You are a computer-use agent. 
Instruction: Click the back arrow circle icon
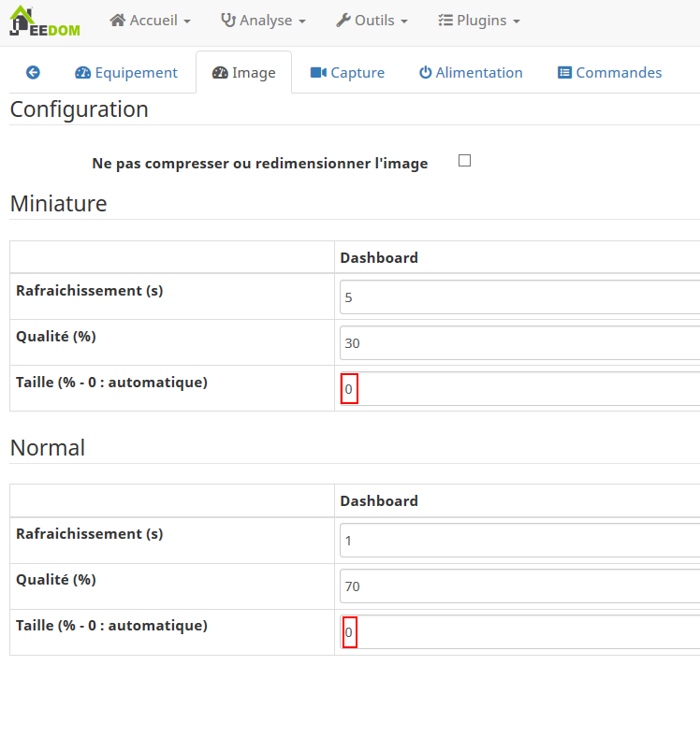point(33,72)
